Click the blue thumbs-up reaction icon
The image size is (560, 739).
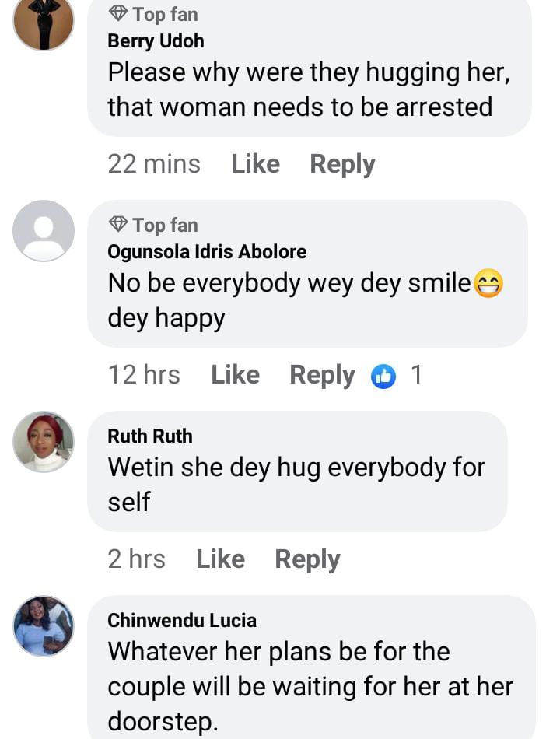pos(383,376)
